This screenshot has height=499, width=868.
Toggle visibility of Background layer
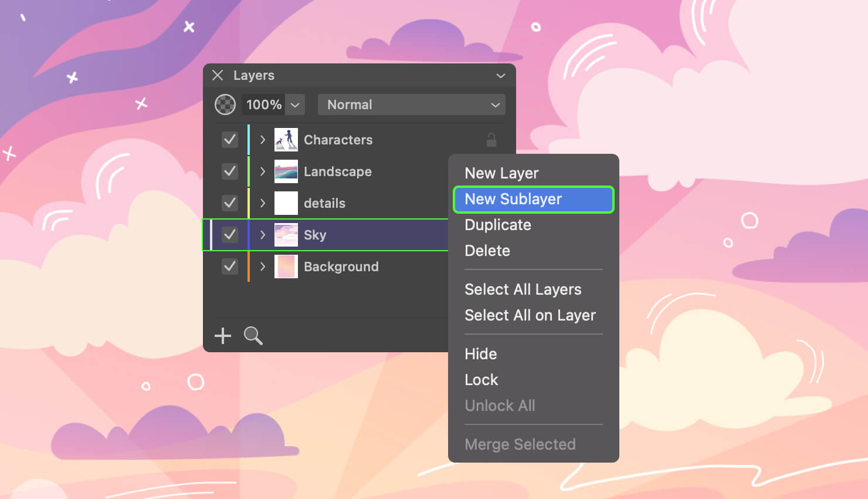pyautogui.click(x=230, y=267)
